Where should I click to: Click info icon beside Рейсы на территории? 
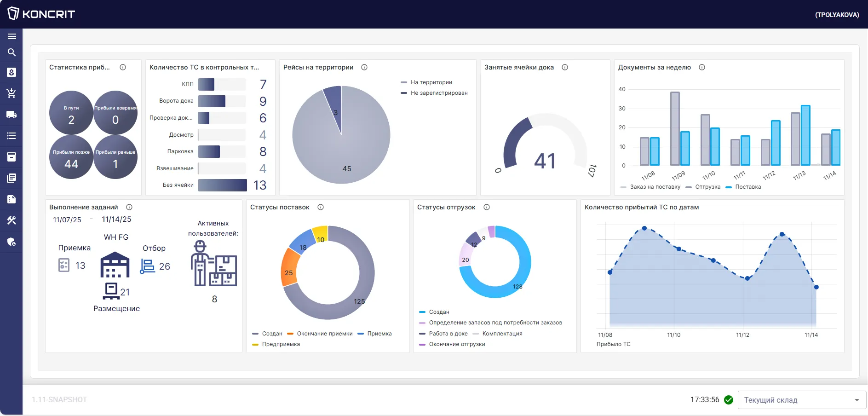click(x=364, y=67)
